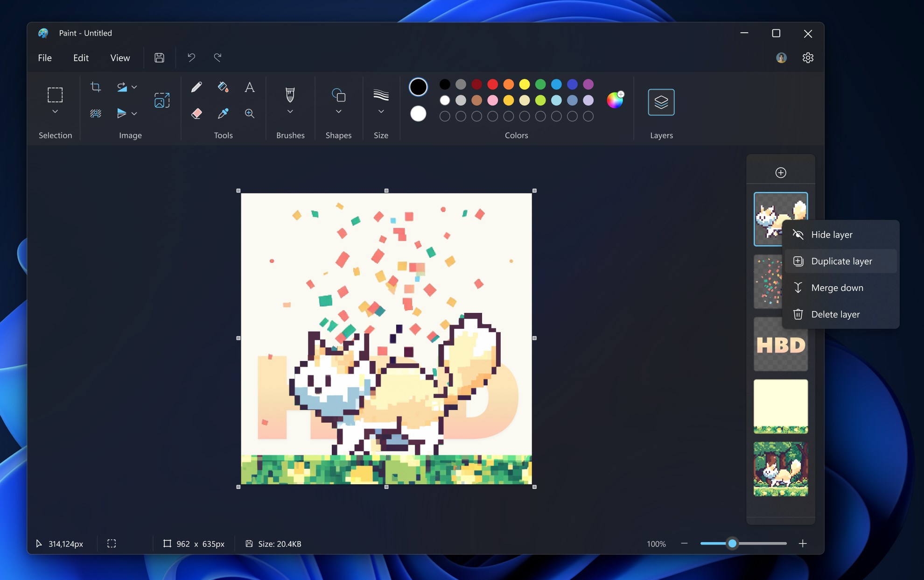This screenshot has width=924, height=580.
Task: Click Duplicate layer in context menu
Action: pos(842,261)
